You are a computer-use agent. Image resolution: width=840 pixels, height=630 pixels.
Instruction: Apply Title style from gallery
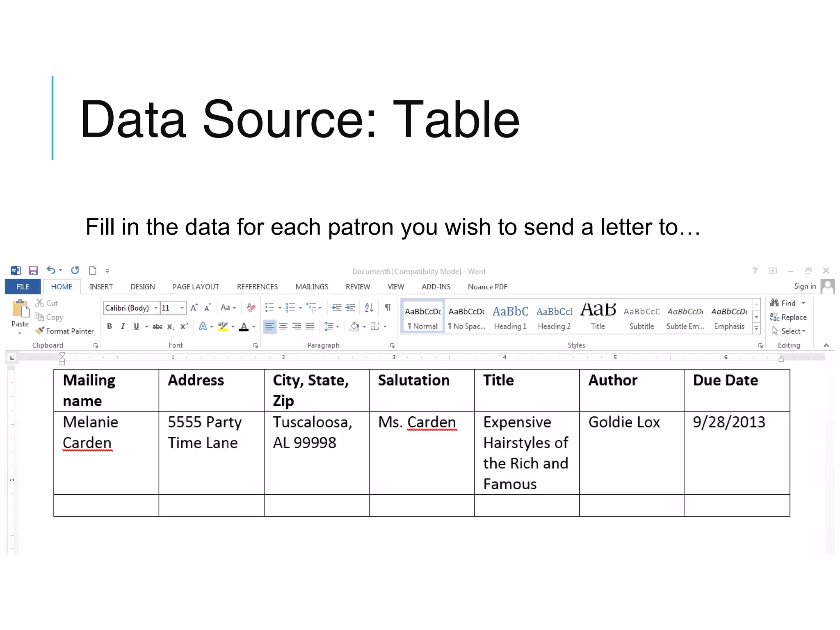598,317
